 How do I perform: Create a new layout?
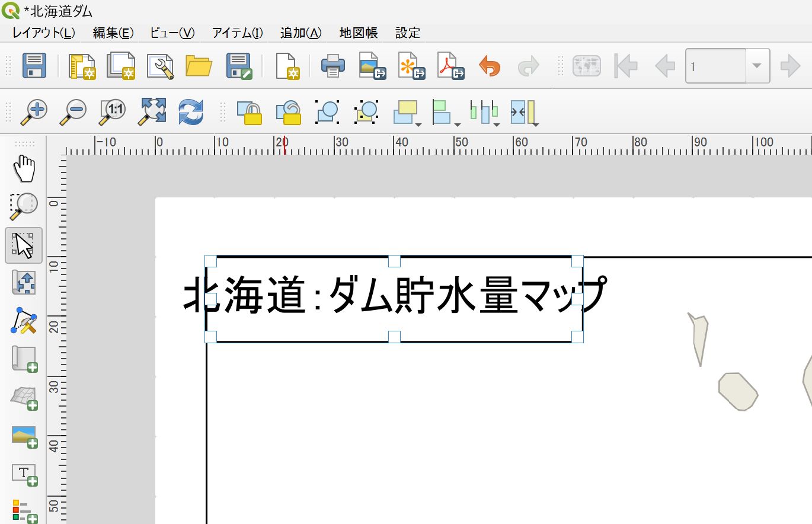[x=82, y=66]
